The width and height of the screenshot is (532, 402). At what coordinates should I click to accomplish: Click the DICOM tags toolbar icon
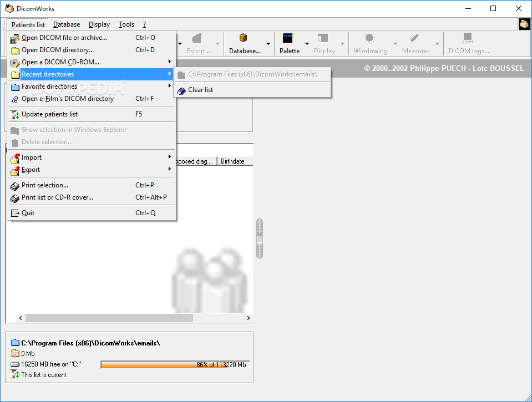468,38
